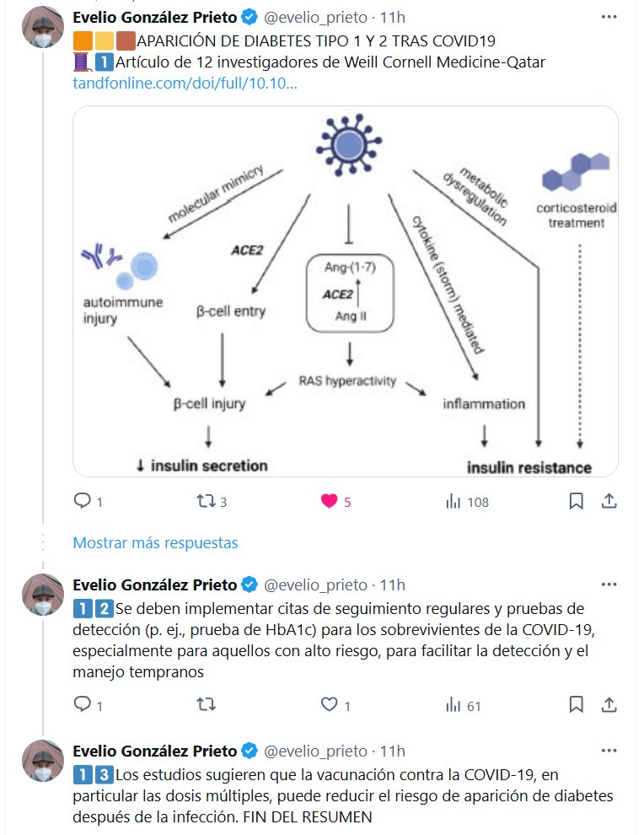Viewport: 644px width, 835px height.
Task: Retweet the HbA1c follow-up tweet
Action: point(205,705)
